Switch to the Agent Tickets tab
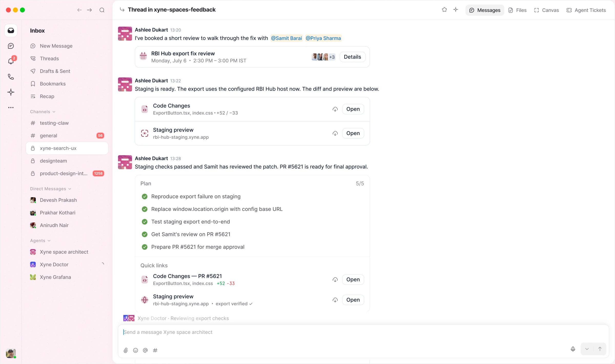Screen dimensions: 615x364 [586, 10]
